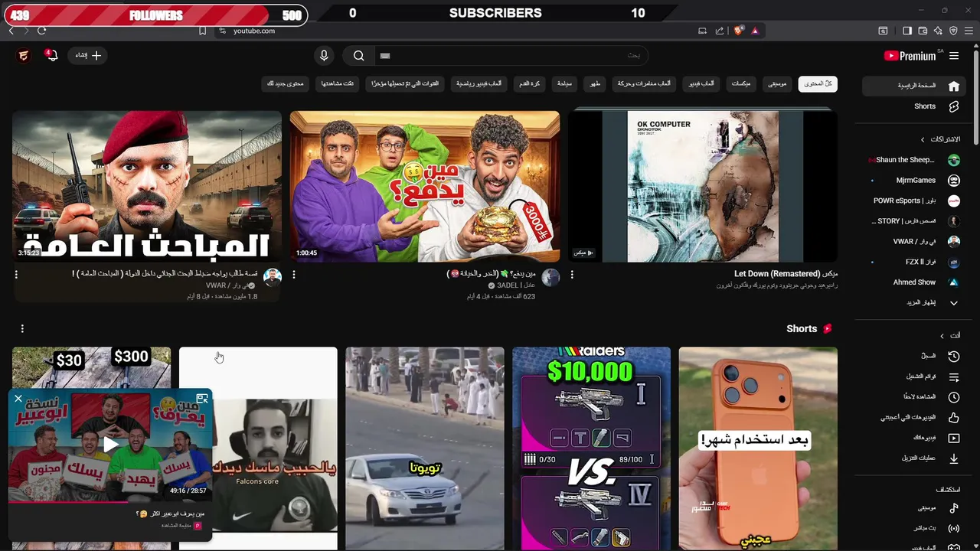The image size is (980, 551).
Task: Open the Shorts item in sidebar
Action: coord(913,106)
